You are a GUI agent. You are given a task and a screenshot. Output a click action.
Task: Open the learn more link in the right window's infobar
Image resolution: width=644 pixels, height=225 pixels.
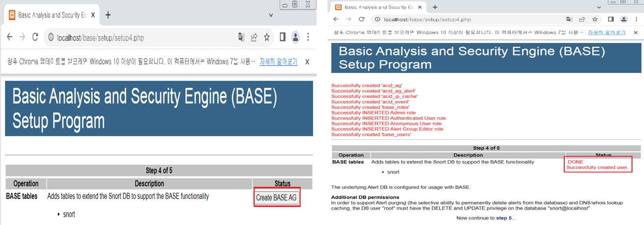[607, 33]
